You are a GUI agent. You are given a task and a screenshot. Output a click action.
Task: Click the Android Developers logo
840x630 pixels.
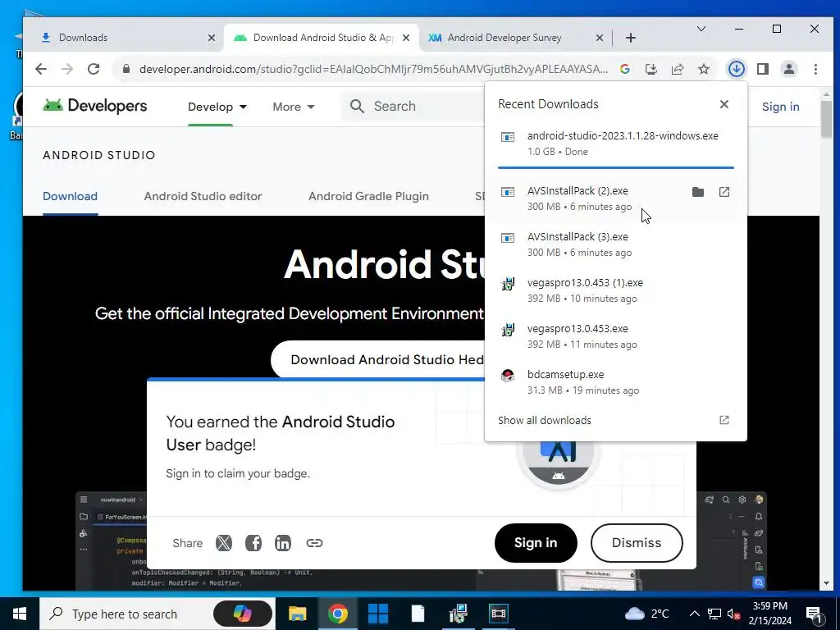(x=95, y=106)
